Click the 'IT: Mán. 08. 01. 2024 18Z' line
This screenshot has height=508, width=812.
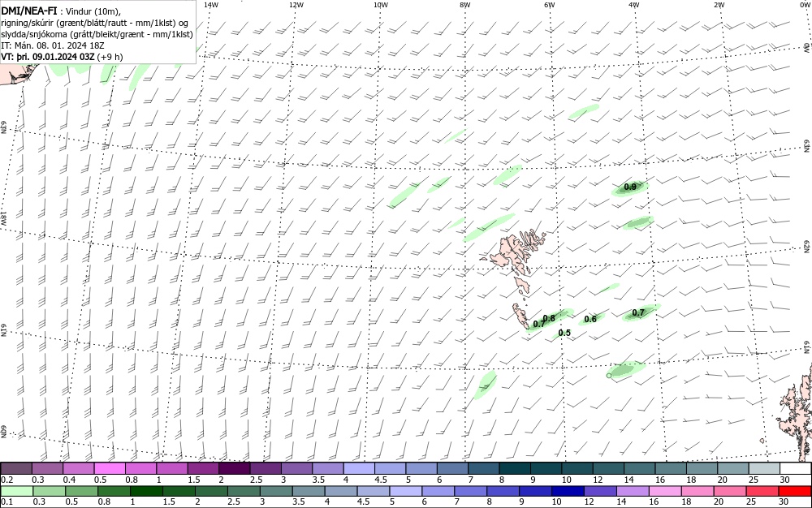tap(52, 45)
